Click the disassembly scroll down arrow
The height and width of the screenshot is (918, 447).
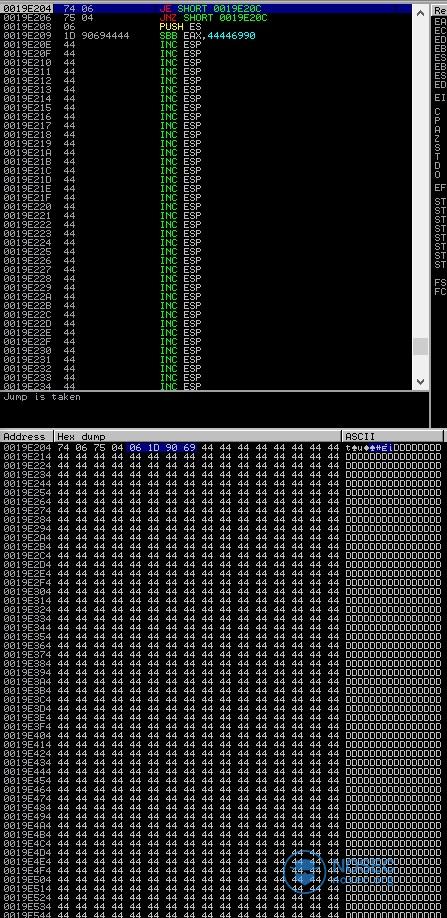[x=420, y=382]
